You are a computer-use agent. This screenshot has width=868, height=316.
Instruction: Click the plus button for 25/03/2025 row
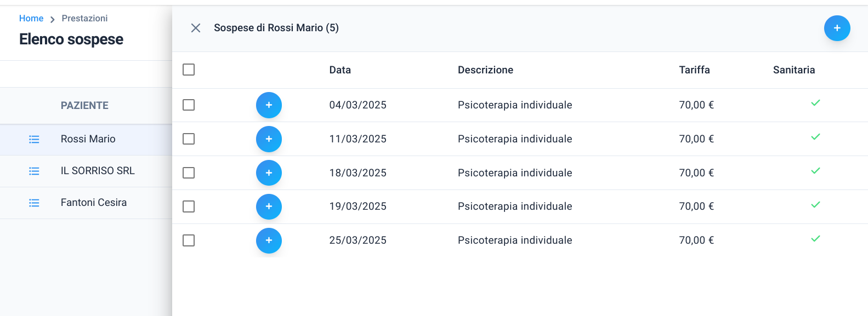[269, 240]
